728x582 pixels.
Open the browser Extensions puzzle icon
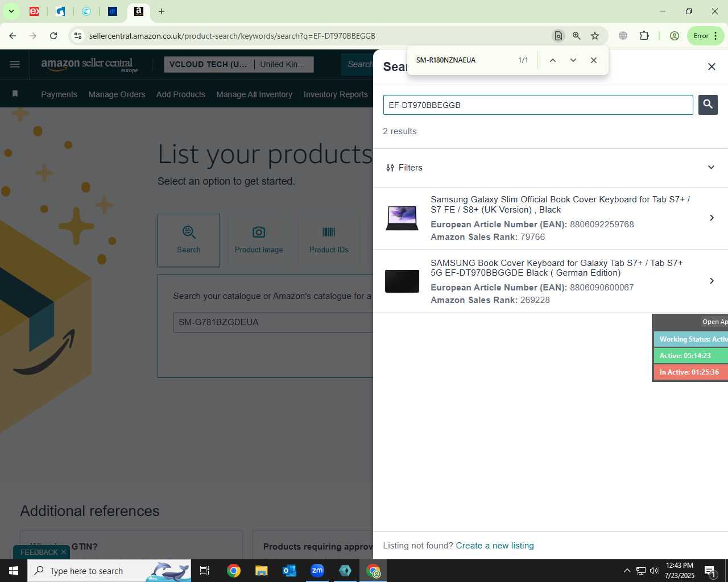coord(644,36)
